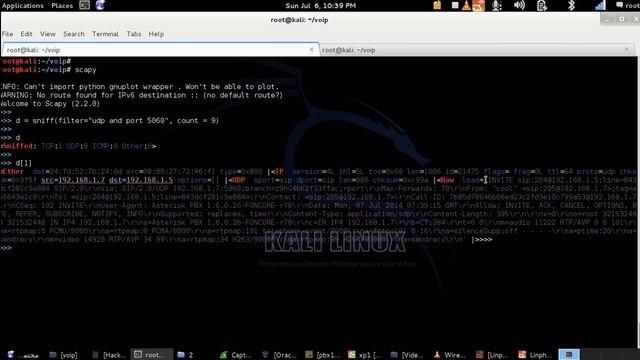Open the volume speaker control
640x360 pixels.
click(x=519, y=5)
